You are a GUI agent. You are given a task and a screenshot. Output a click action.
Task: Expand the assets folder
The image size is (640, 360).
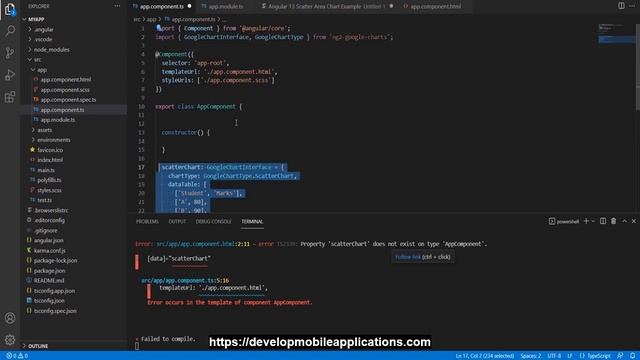44,130
